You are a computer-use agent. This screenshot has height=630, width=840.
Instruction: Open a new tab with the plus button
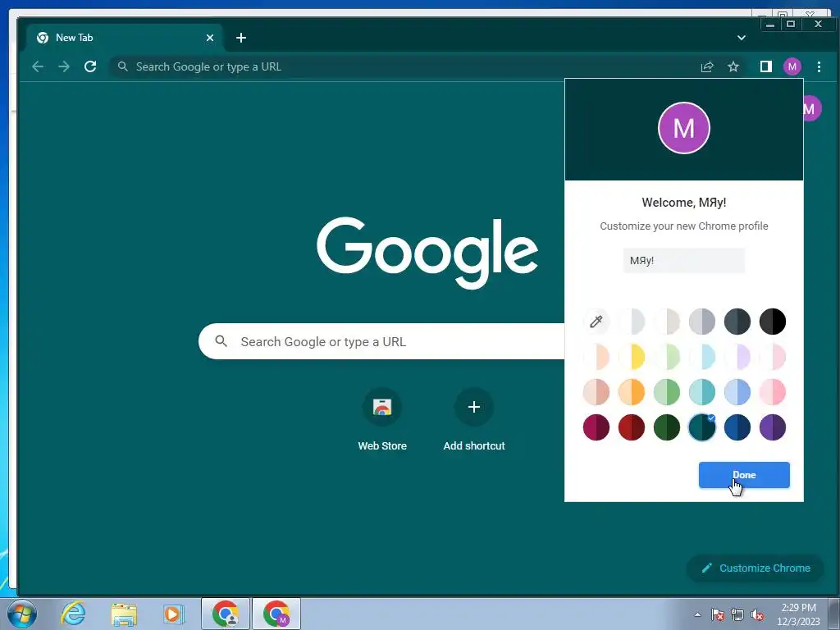pos(241,38)
